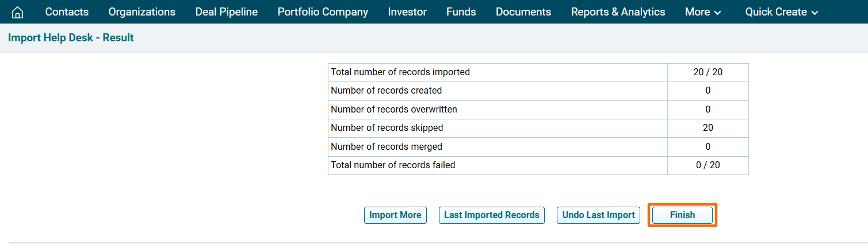
Task: Go to Reports & Analytics
Action: click(618, 12)
